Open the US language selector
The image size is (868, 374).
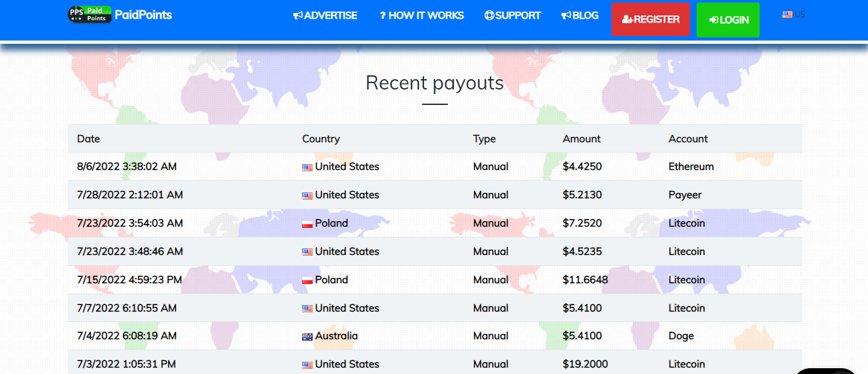pyautogui.click(x=793, y=14)
